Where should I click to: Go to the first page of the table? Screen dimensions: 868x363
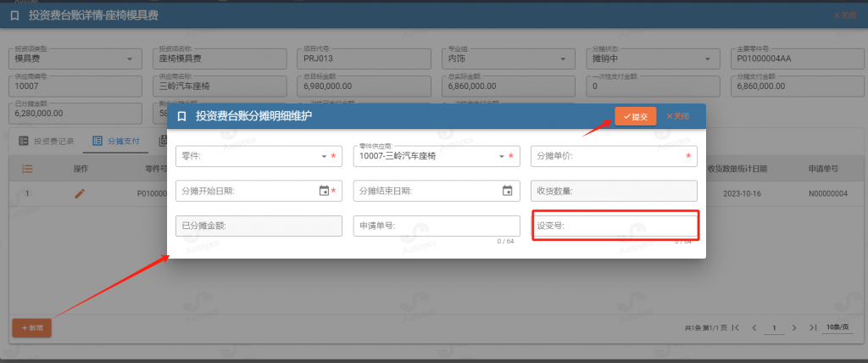[x=736, y=328]
